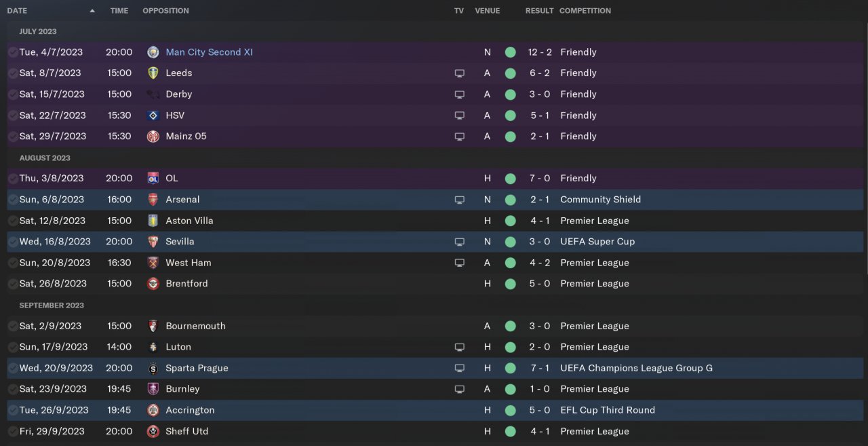This screenshot has height=446, width=868.
Task: Click the Brentford club crest
Action: (x=153, y=284)
